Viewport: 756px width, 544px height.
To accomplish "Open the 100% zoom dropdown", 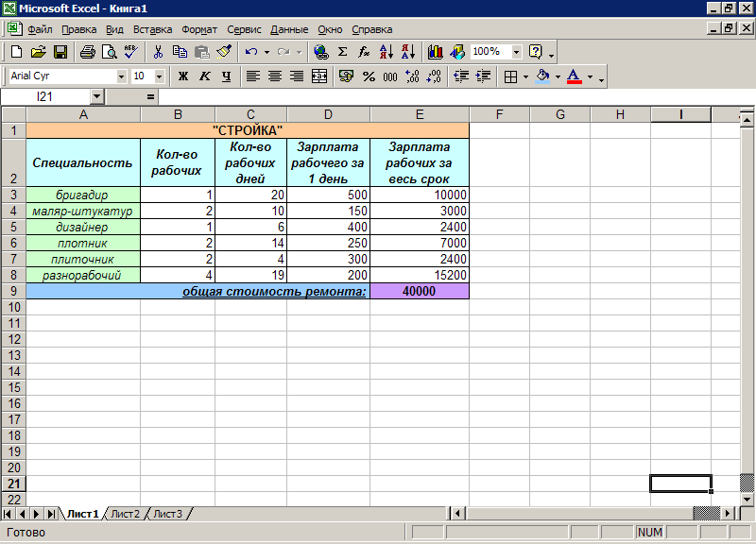I will coord(516,52).
